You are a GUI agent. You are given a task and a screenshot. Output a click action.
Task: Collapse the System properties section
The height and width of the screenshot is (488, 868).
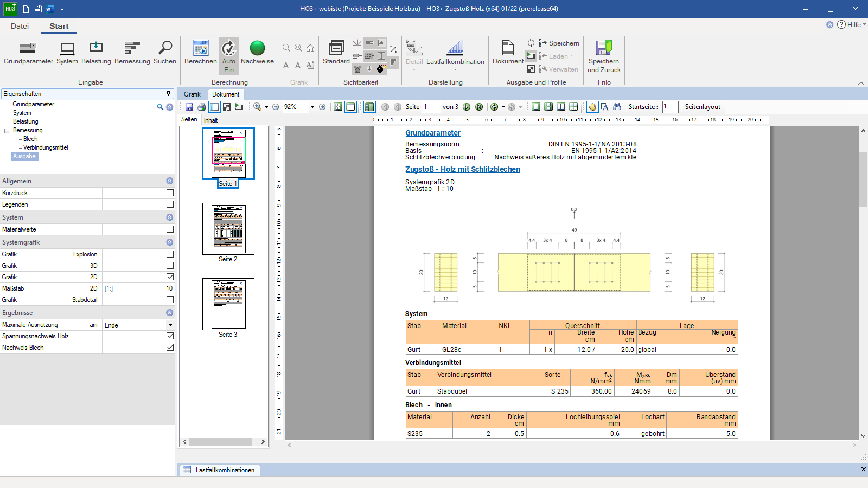coord(169,217)
